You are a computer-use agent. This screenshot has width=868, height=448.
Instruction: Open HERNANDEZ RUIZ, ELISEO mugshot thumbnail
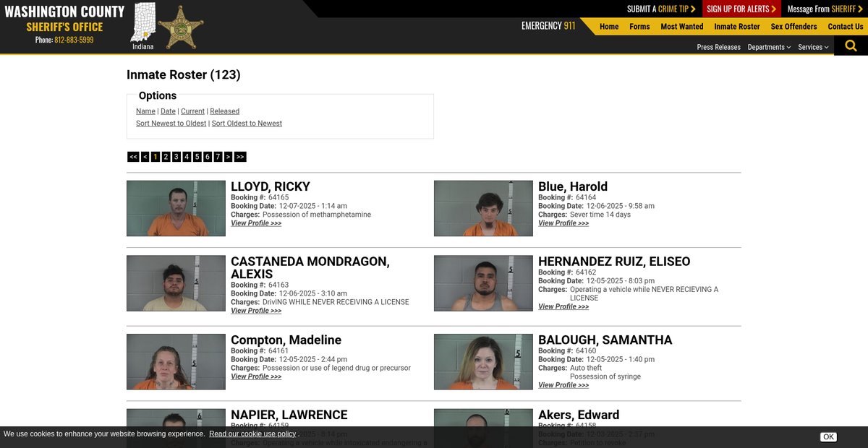point(483,283)
